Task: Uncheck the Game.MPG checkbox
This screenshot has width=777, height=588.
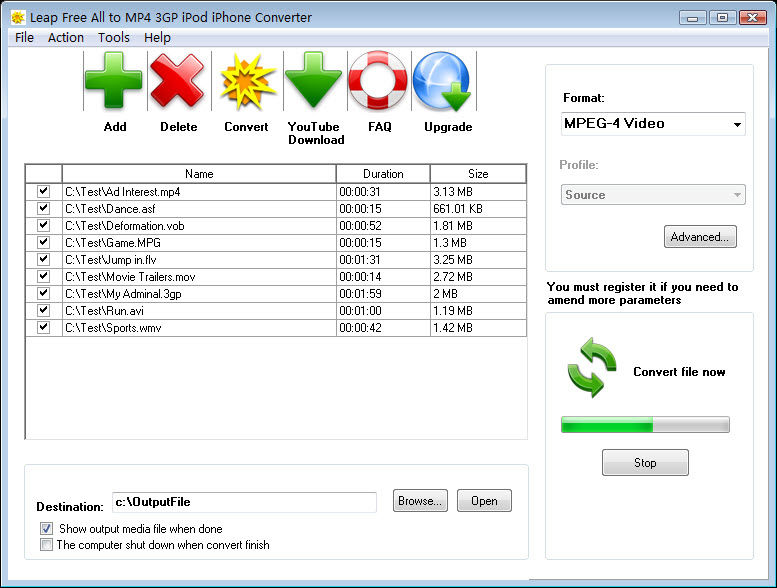Action: [x=44, y=242]
